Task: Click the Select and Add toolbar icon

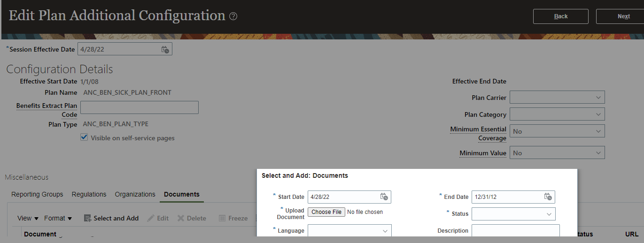Action: coord(87,218)
